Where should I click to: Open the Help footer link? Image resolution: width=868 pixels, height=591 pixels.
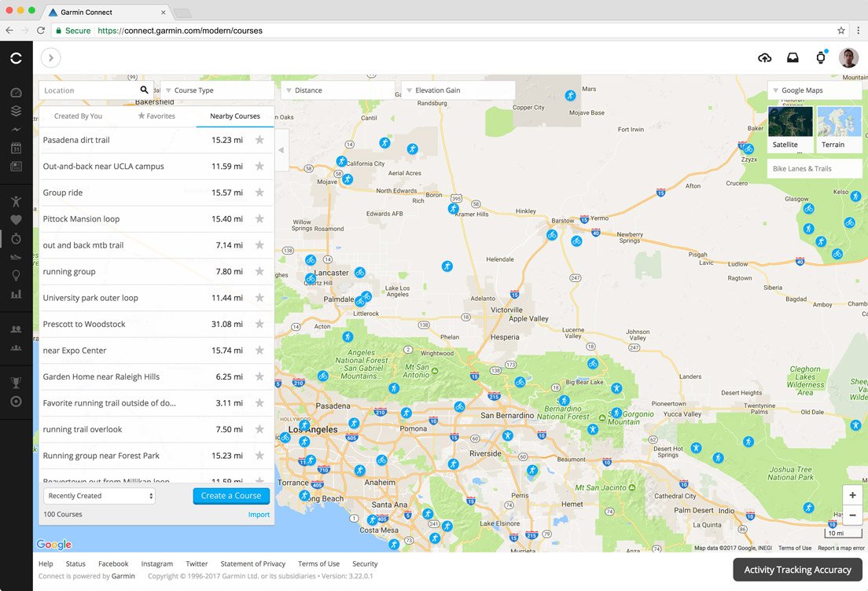point(46,563)
